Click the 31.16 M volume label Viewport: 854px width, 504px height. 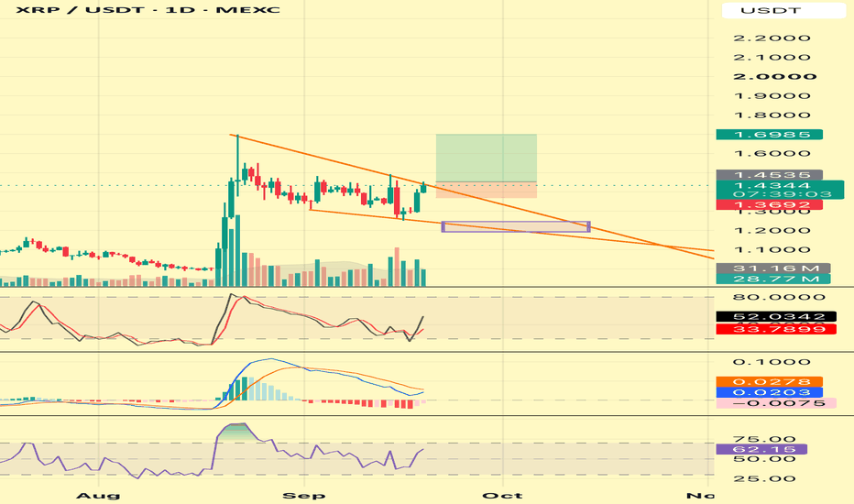tap(773, 268)
